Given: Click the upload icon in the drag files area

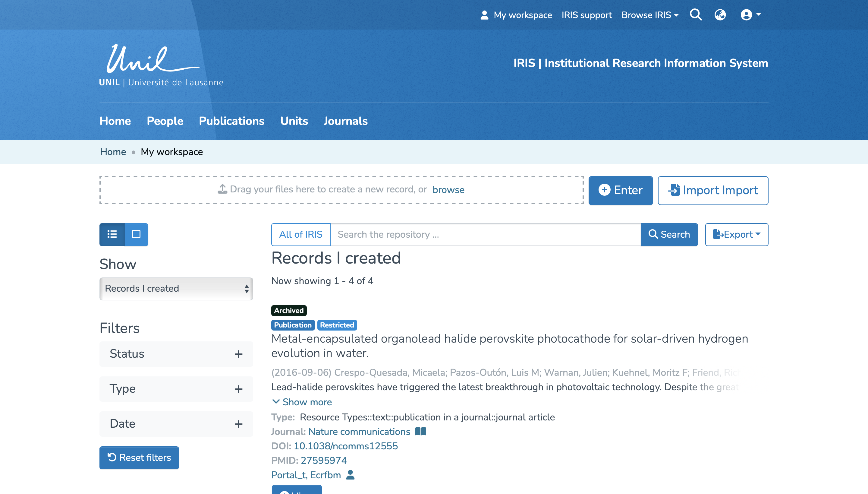Looking at the screenshot, I should [x=222, y=189].
